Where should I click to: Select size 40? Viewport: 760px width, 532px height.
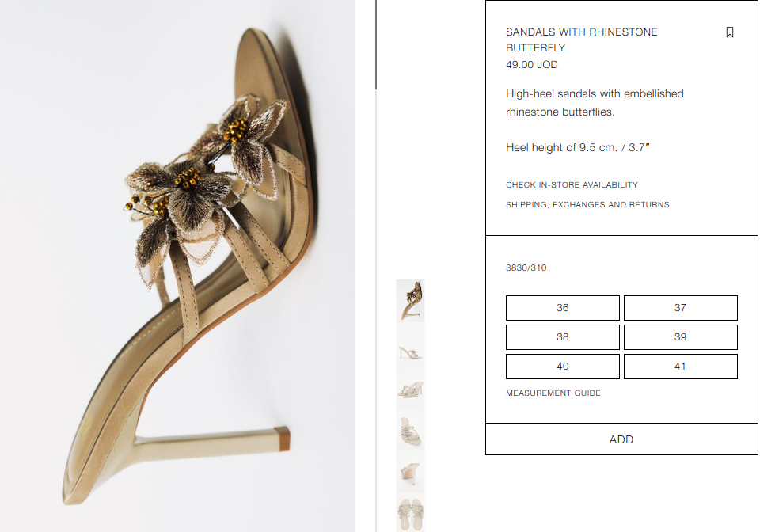[x=563, y=367]
